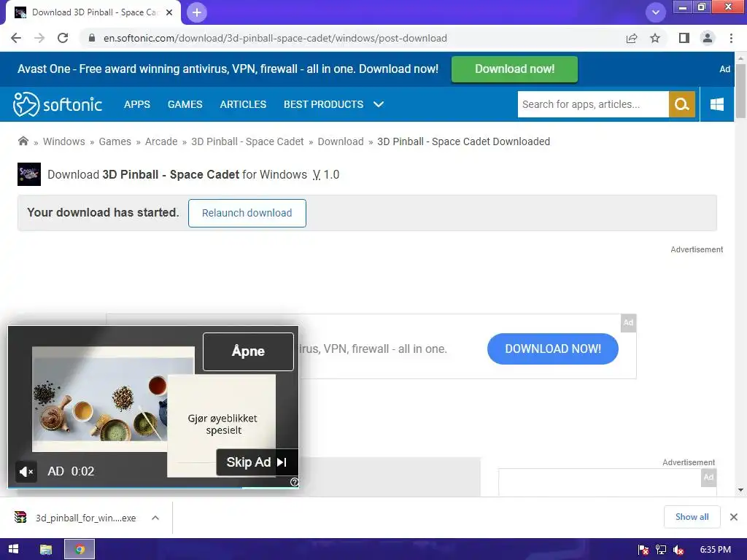Click Relaunch download

[247, 213]
